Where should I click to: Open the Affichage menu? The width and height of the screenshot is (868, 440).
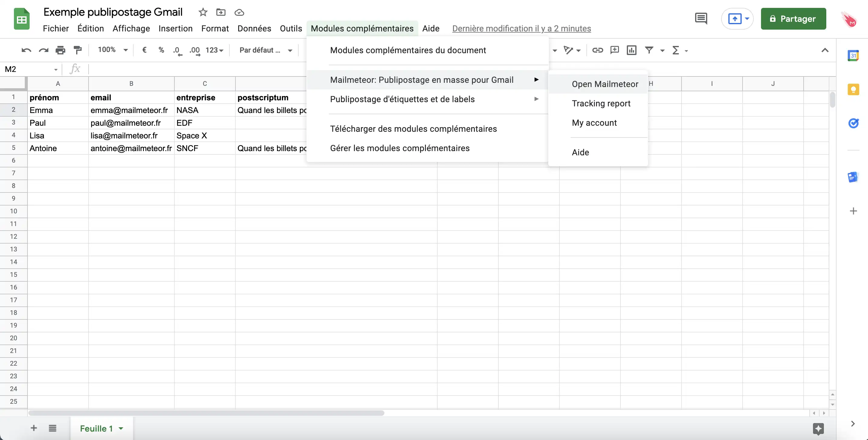tap(131, 29)
